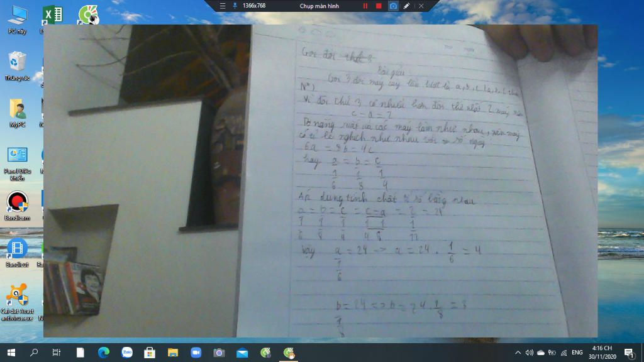Select the Bandicam desktop shortcut
The height and width of the screenshot is (362, 644).
(17, 206)
